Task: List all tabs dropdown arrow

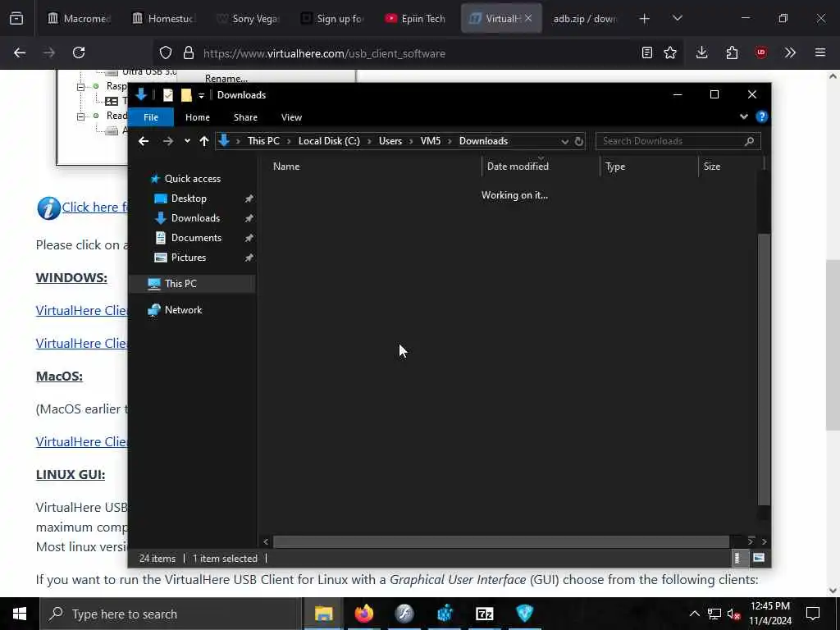Action: click(677, 18)
